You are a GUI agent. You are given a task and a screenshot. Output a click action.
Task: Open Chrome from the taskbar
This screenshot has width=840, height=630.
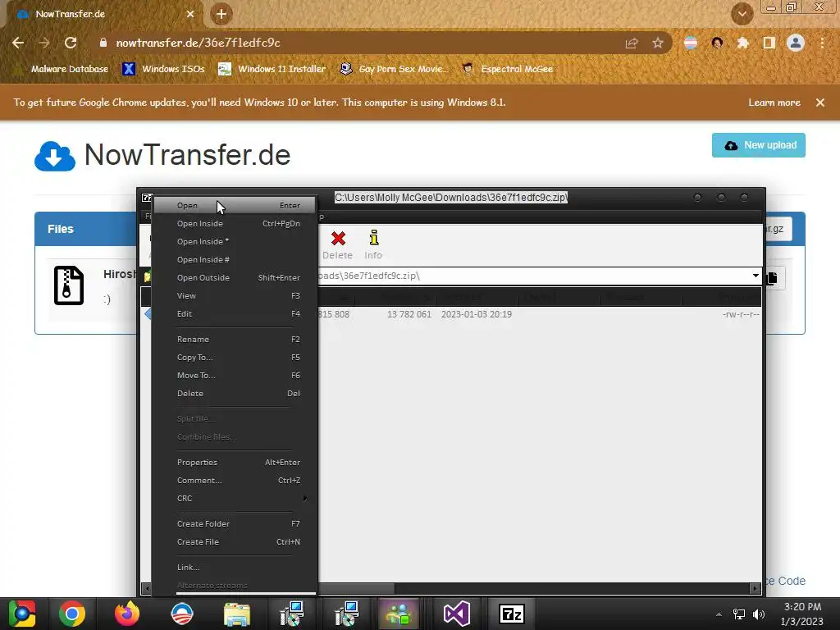pyautogui.click(x=72, y=614)
